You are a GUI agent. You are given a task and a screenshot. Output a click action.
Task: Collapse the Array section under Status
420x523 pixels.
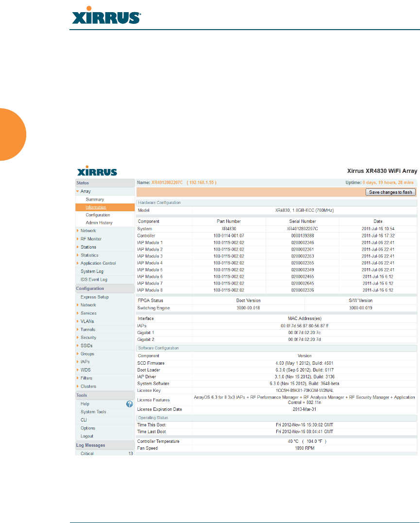click(77, 191)
